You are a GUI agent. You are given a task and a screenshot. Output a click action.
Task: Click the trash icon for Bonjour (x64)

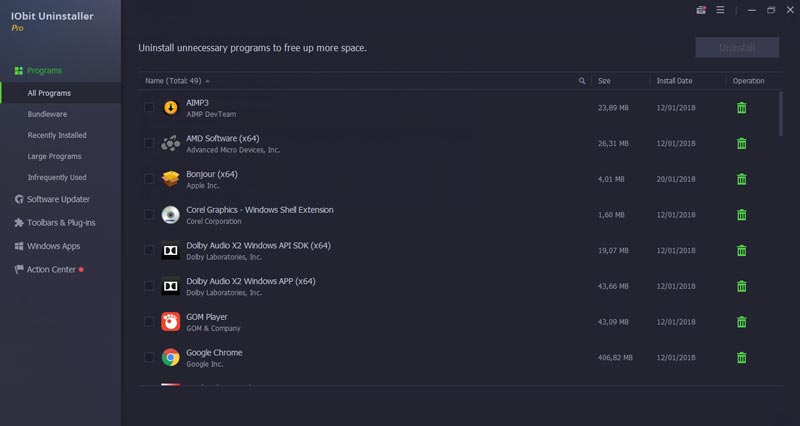pos(741,179)
